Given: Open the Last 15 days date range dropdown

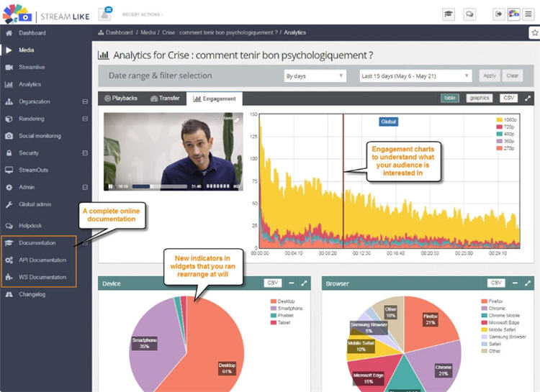Looking at the screenshot, I should coord(415,76).
